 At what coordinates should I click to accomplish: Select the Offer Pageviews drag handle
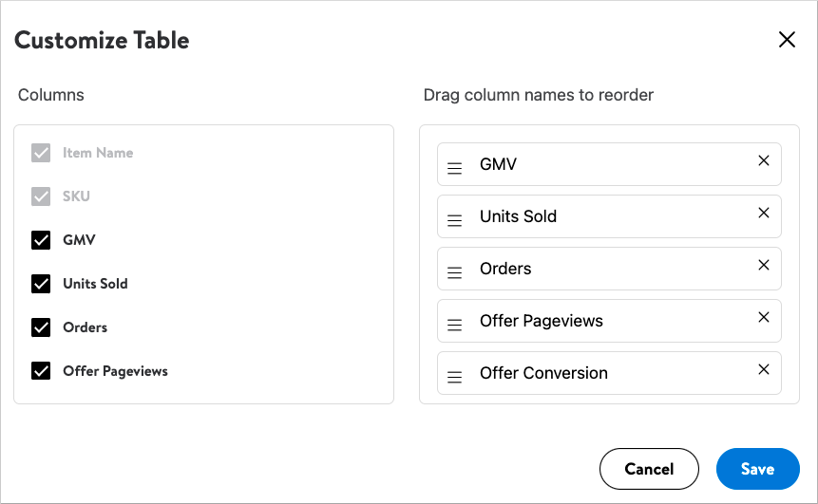[454, 325]
